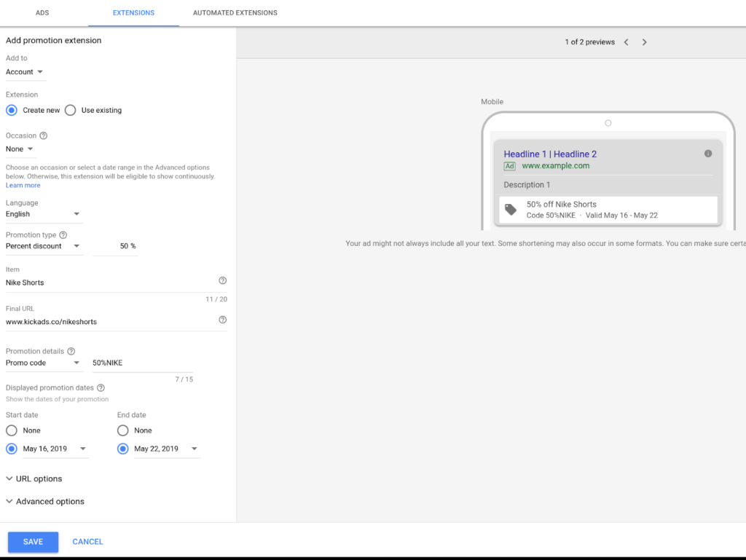Image resolution: width=746 pixels, height=560 pixels.
Task: Edit the promo code 50%NIKE field
Action: click(x=143, y=363)
